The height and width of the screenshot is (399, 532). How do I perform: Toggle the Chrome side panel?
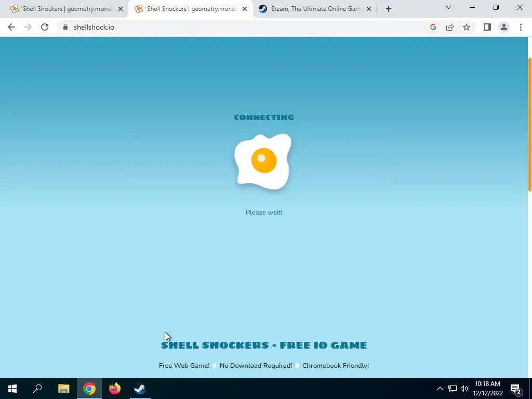tap(487, 27)
